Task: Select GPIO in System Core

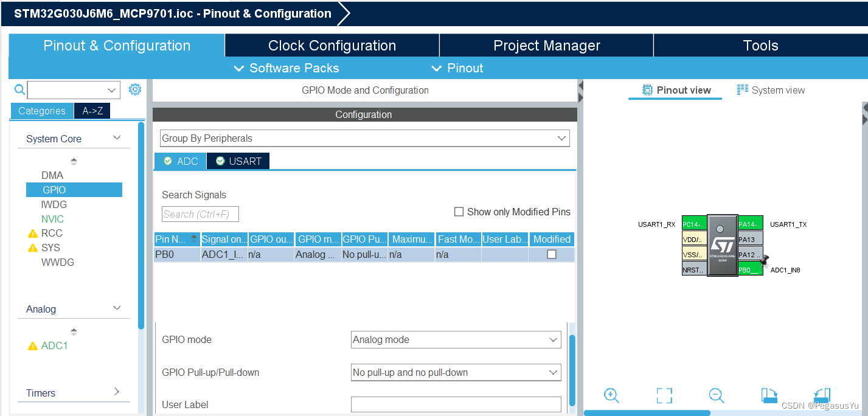Action: click(x=74, y=190)
